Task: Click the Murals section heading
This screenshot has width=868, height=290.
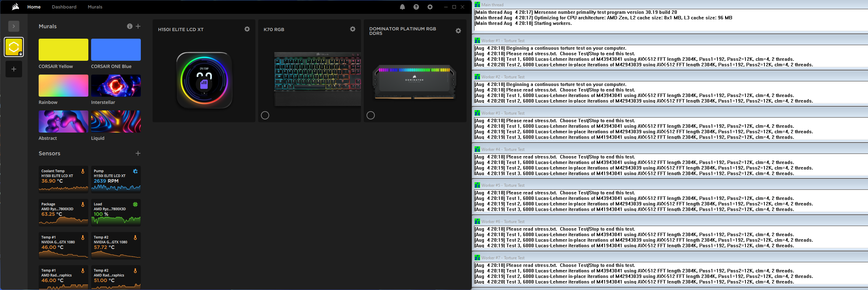Action: pos(48,26)
